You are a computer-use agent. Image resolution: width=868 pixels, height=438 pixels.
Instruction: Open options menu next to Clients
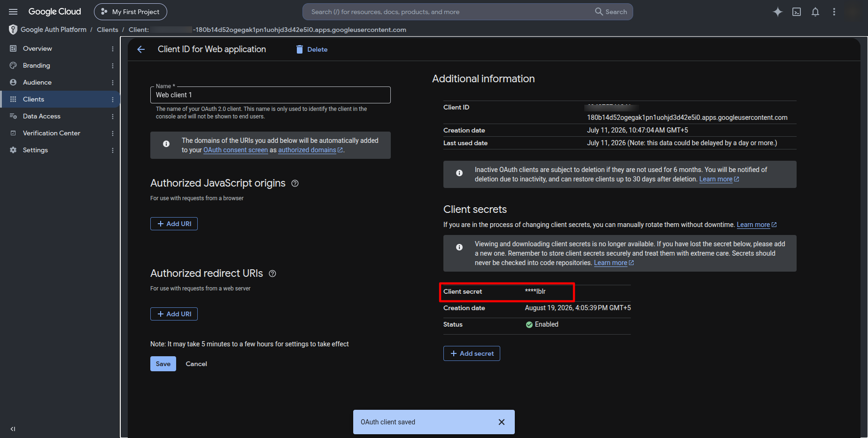click(x=113, y=100)
